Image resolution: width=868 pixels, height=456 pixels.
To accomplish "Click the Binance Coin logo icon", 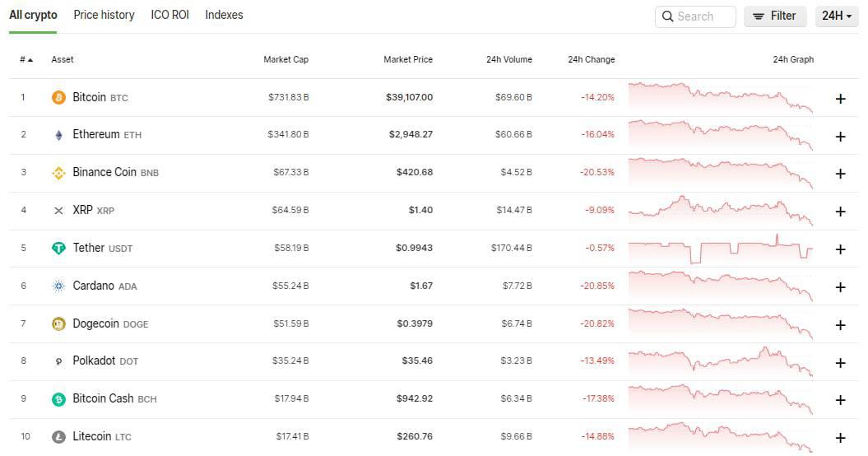I will 58,173.
